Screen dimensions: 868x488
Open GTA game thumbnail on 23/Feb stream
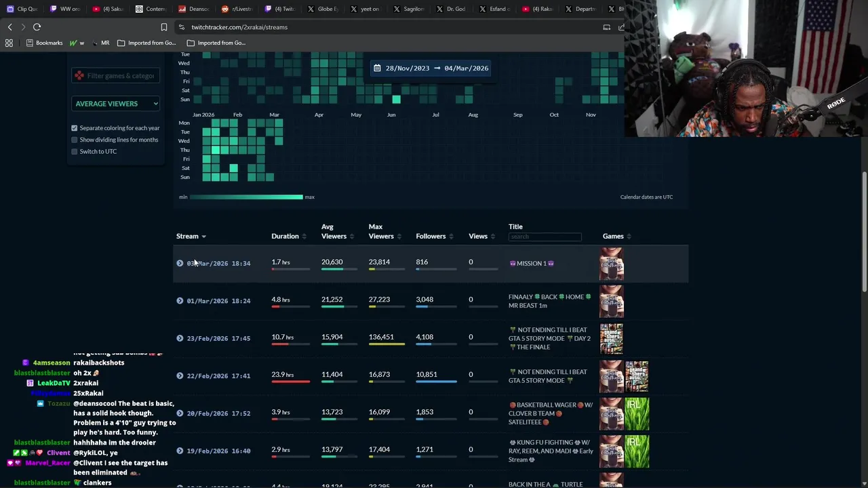(x=611, y=338)
